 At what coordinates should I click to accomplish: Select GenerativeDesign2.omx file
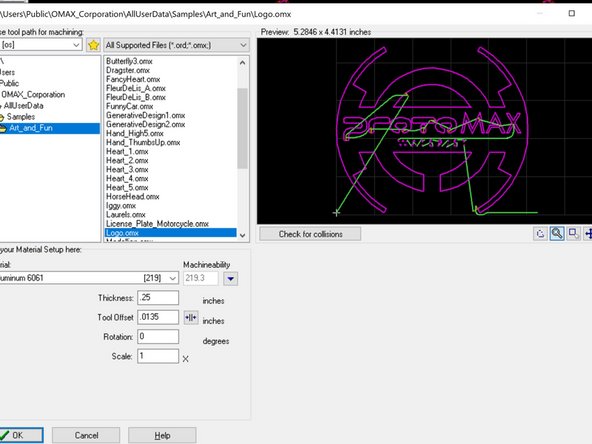click(145, 125)
